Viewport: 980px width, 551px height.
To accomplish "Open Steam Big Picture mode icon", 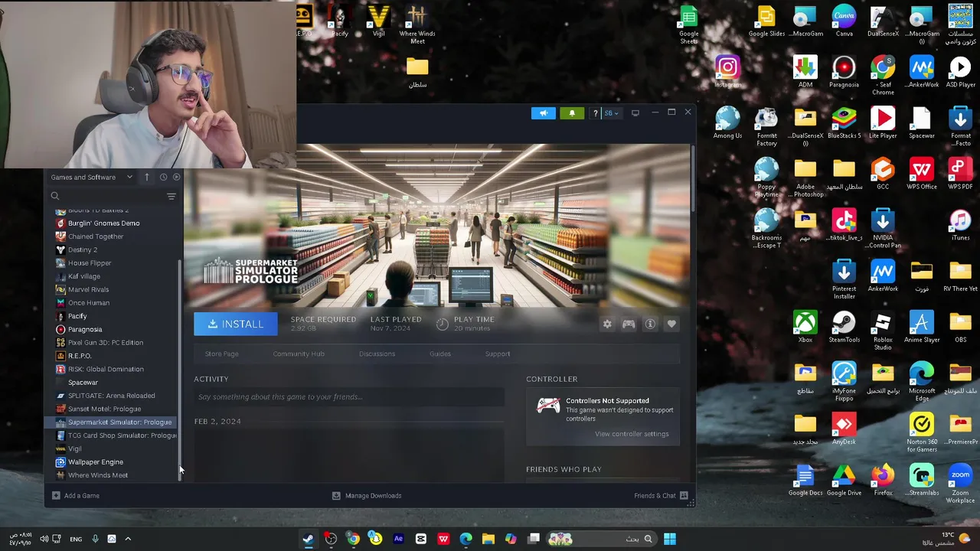I will (635, 113).
